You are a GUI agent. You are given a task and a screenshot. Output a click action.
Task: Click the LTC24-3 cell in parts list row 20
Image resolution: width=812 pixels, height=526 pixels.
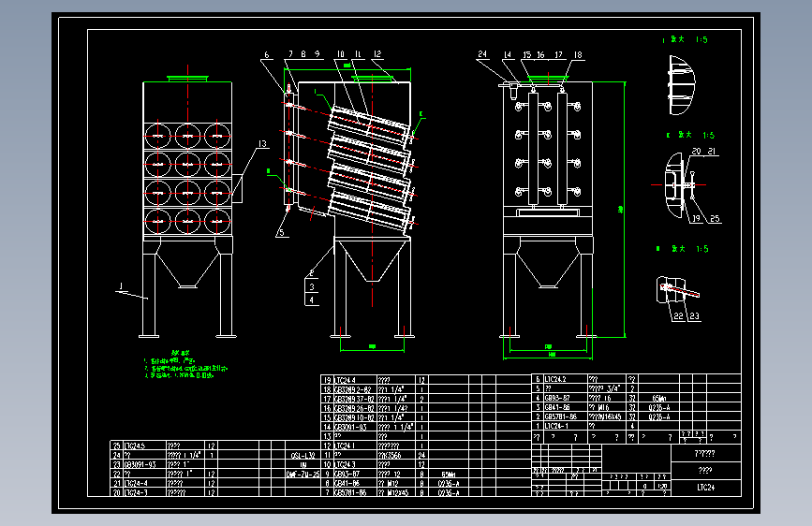(x=144, y=492)
